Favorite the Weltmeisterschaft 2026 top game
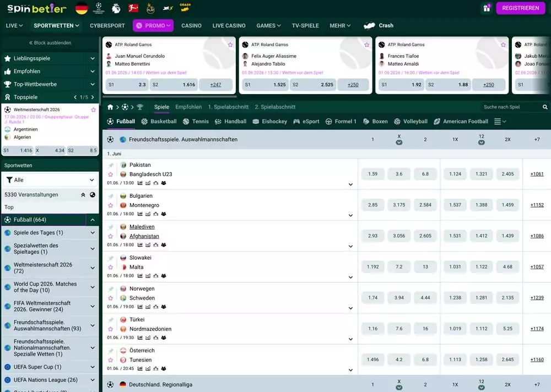This screenshot has width=551, height=392. point(94,110)
